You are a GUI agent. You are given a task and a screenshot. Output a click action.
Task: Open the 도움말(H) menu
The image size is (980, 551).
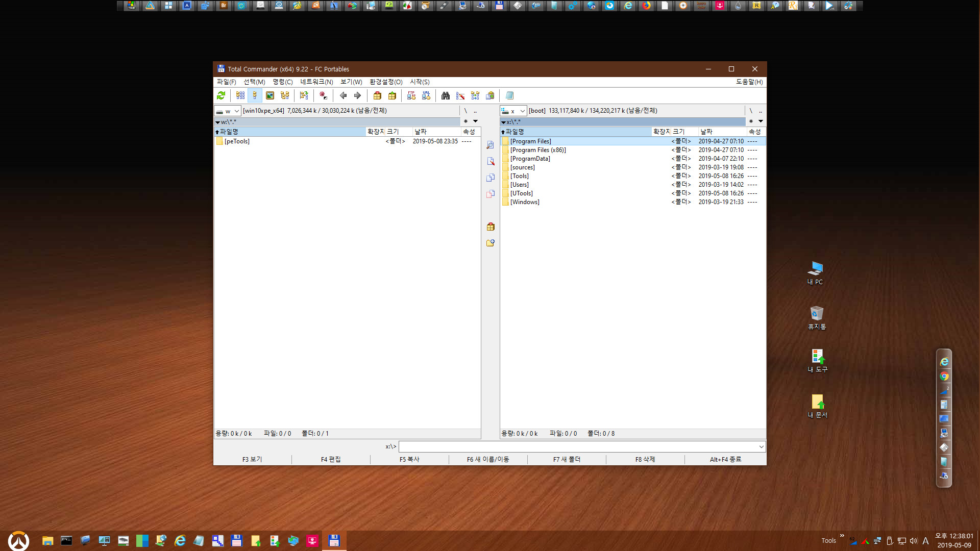pyautogui.click(x=749, y=82)
